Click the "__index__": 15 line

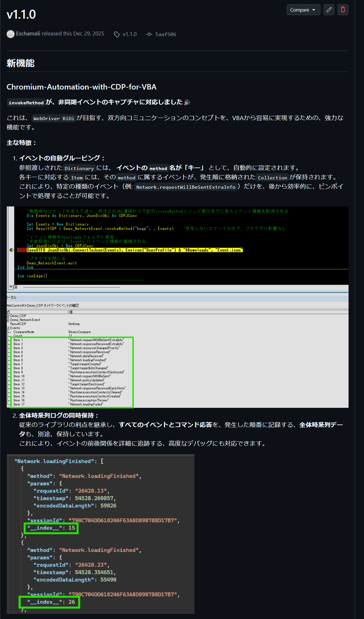coord(51,528)
